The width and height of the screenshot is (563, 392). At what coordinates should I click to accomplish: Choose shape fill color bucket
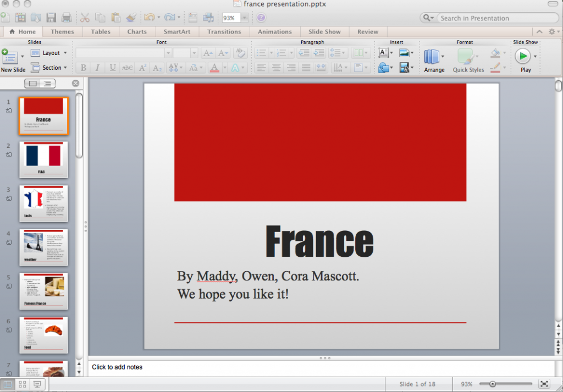(x=495, y=53)
